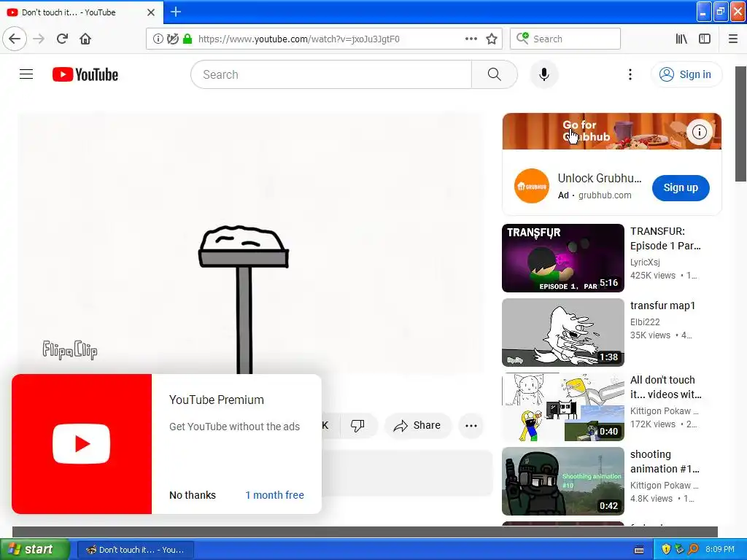Click the video player area
747x560 pixels.
(250, 243)
